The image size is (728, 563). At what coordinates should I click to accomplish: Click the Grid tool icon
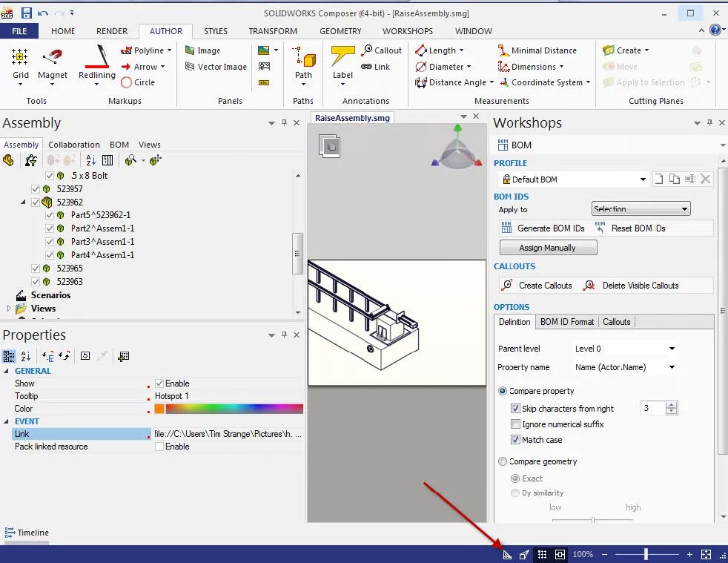pyautogui.click(x=20, y=56)
